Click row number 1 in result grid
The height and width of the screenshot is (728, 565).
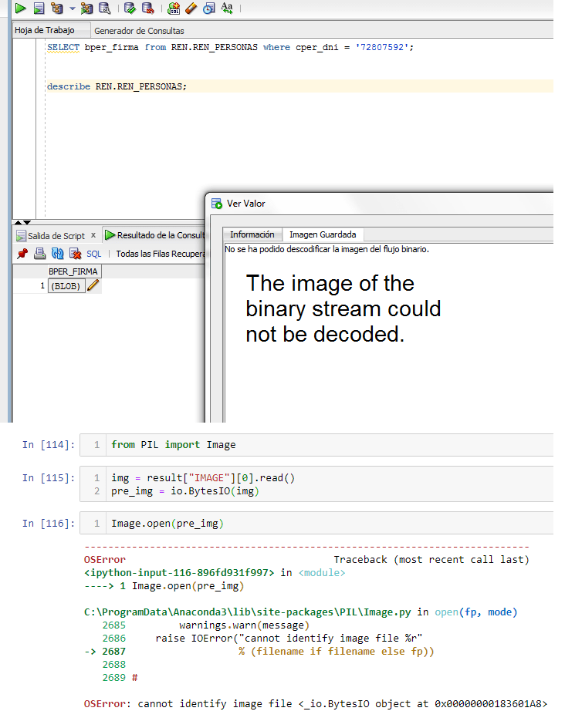[x=42, y=285]
